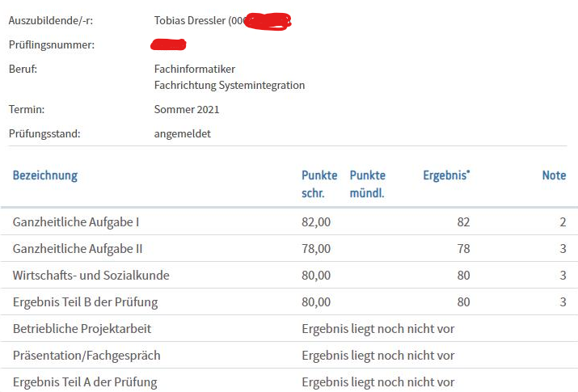Click the Punkte mündl. column header
578x392 pixels.
coord(368,183)
